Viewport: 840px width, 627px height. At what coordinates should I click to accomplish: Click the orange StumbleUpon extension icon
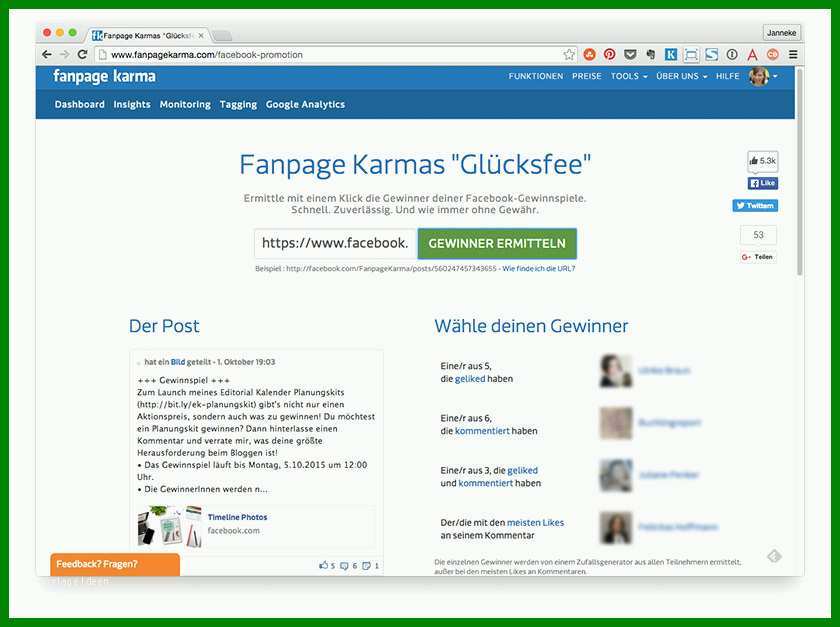pos(589,54)
